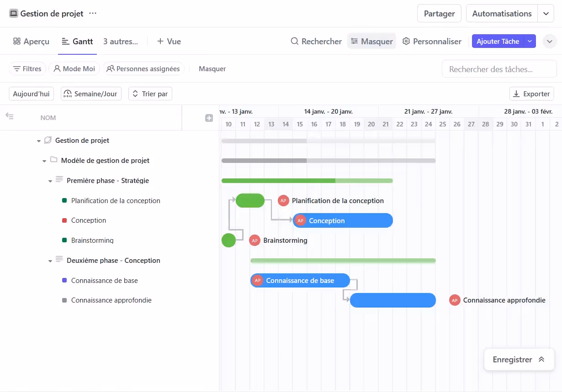
Task: Click the Rechercher des tâches input field
Action: coord(499,68)
